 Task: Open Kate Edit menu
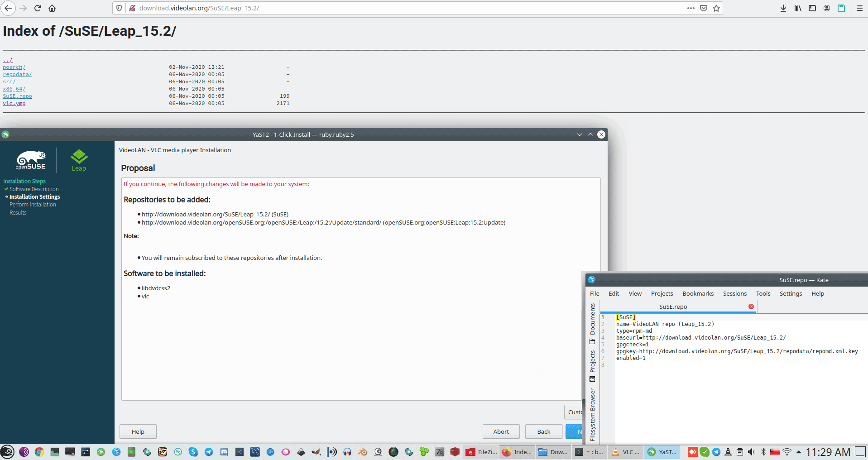[x=614, y=293]
